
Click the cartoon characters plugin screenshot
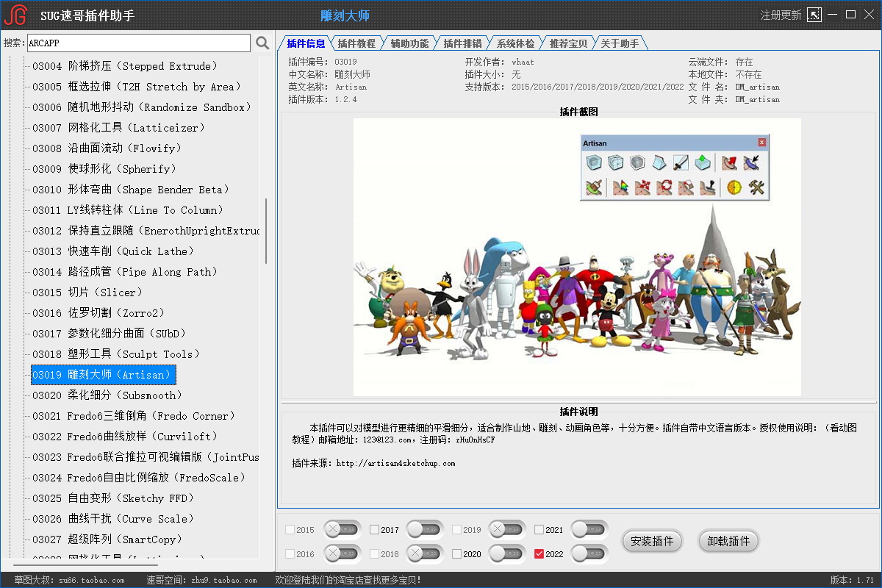click(x=577, y=257)
